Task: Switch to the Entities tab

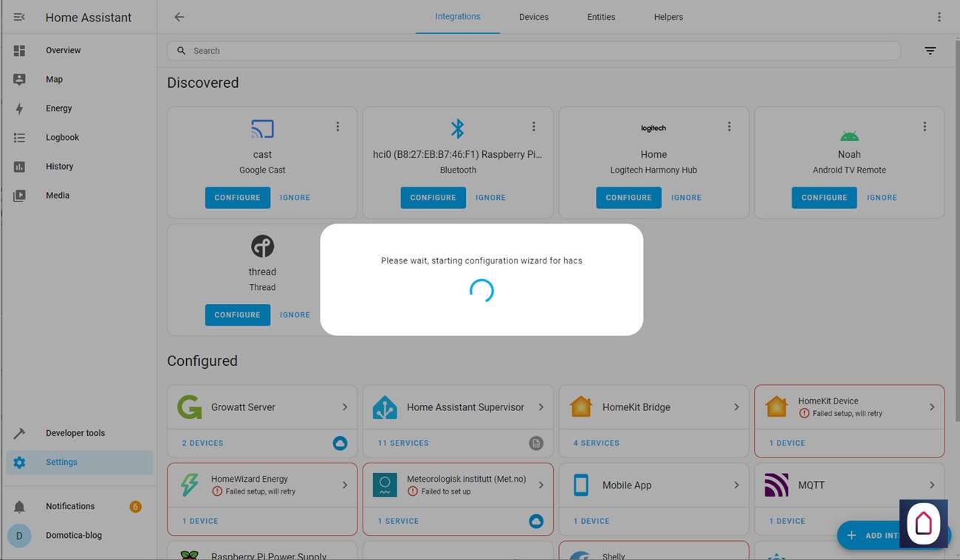Action: point(601,17)
